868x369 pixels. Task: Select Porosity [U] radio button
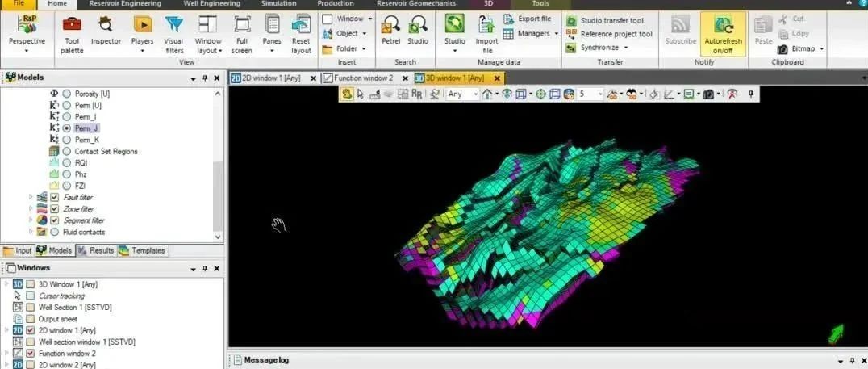pyautogui.click(x=66, y=94)
